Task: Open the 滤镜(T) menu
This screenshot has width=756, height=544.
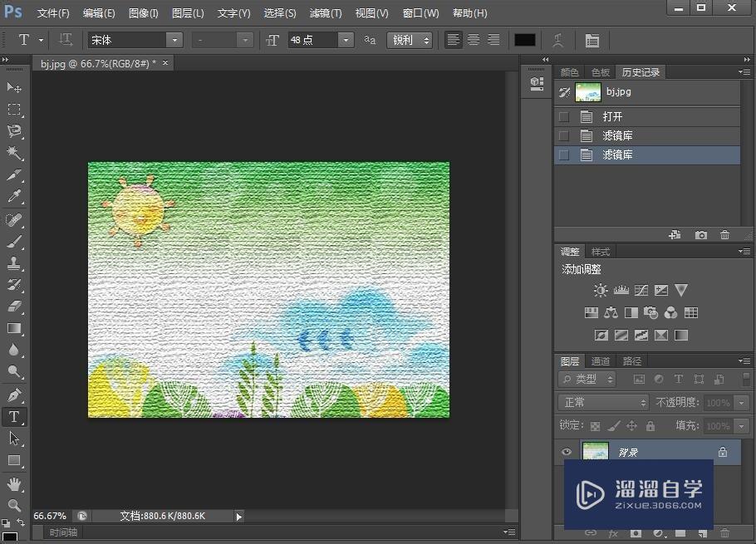Action: [x=325, y=13]
